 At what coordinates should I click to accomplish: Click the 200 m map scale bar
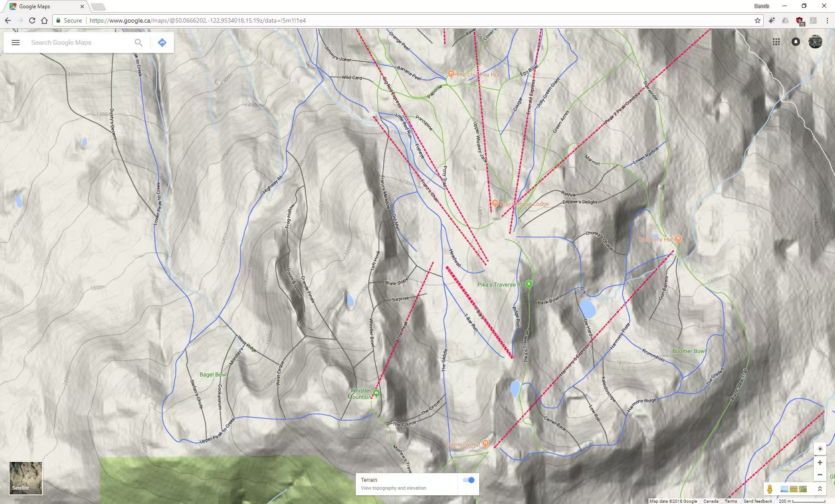pos(802,501)
